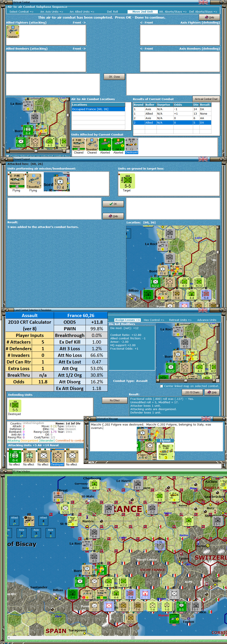Click inside the Informative Message text box

156,437
